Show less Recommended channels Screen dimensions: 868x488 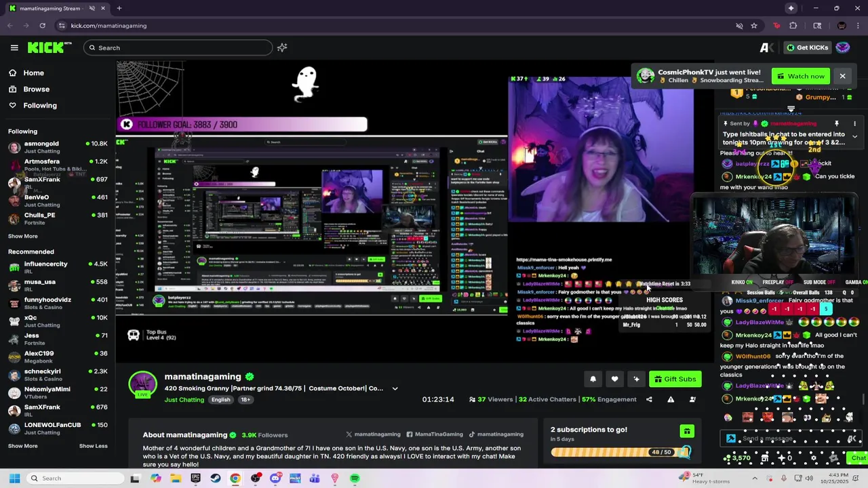[93, 446]
